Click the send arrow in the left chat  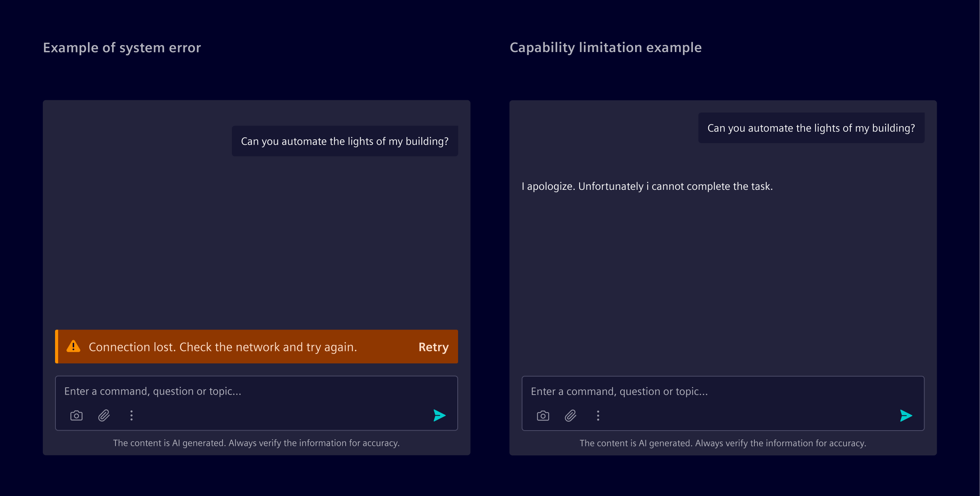coord(439,416)
